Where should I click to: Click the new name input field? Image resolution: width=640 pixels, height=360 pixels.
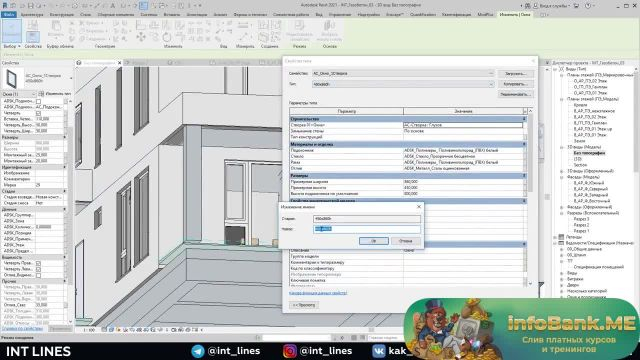click(x=367, y=229)
